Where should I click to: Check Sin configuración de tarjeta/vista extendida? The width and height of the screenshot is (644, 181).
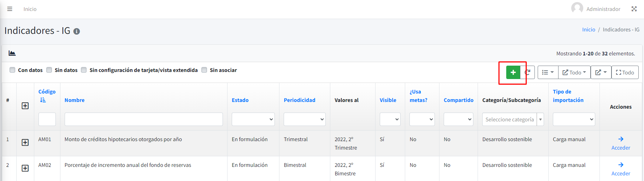pyautogui.click(x=84, y=70)
